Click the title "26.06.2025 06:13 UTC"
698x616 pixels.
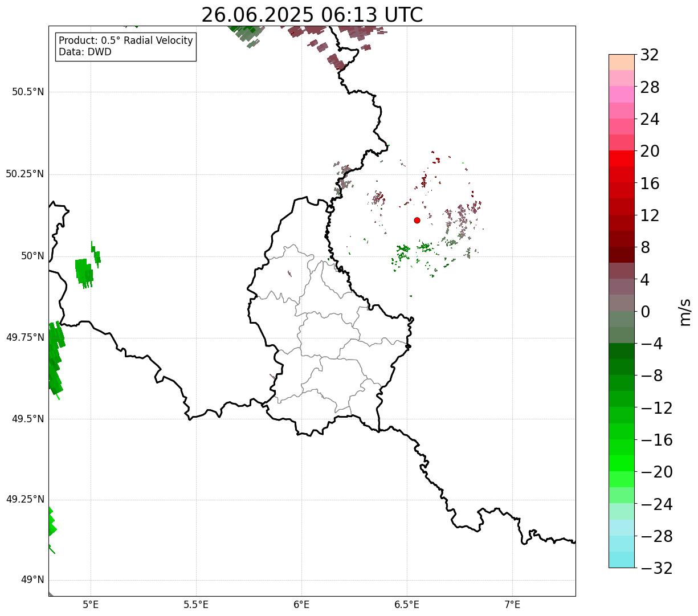(312, 14)
